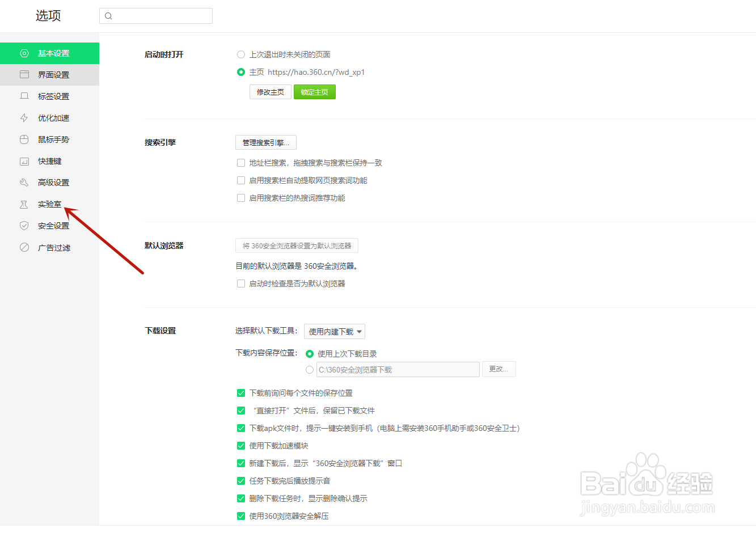Go to 安全设置 section
Screen dimensions: 756x533
click(49, 226)
